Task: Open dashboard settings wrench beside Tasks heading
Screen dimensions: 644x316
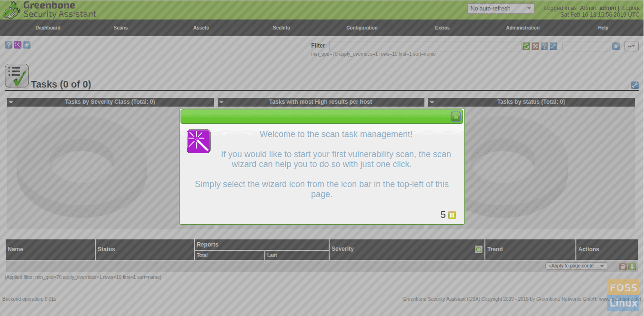Action: pos(635,85)
